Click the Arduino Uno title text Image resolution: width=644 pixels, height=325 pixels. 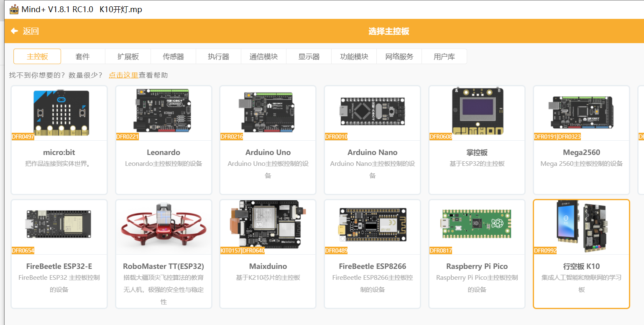pyautogui.click(x=268, y=152)
